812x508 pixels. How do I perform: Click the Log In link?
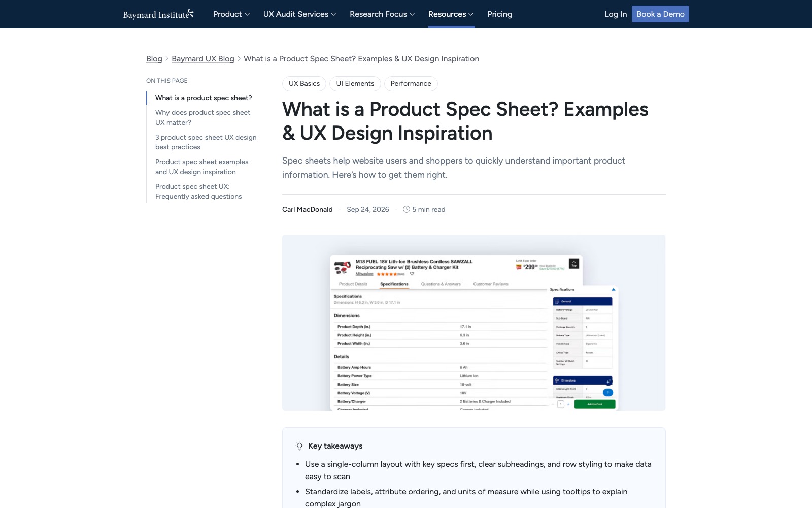616,14
